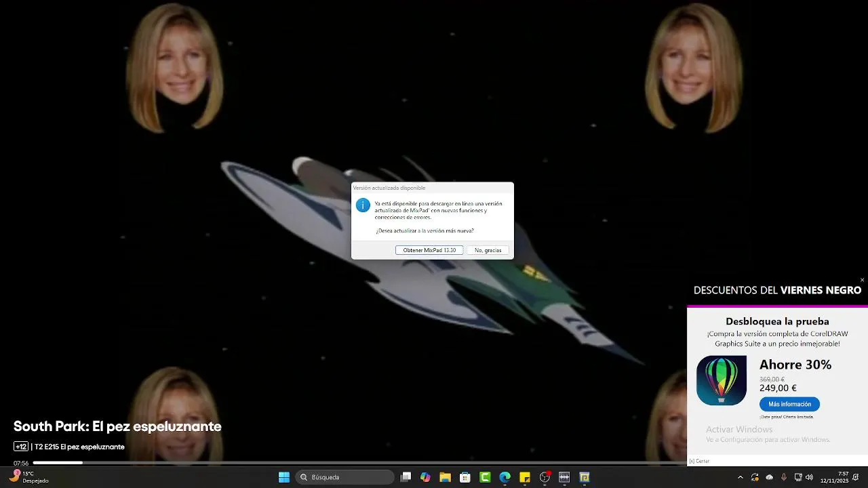Click episode label T2 E215 El pez espeluznante
Screen dimensions: 868x488
(x=79, y=447)
